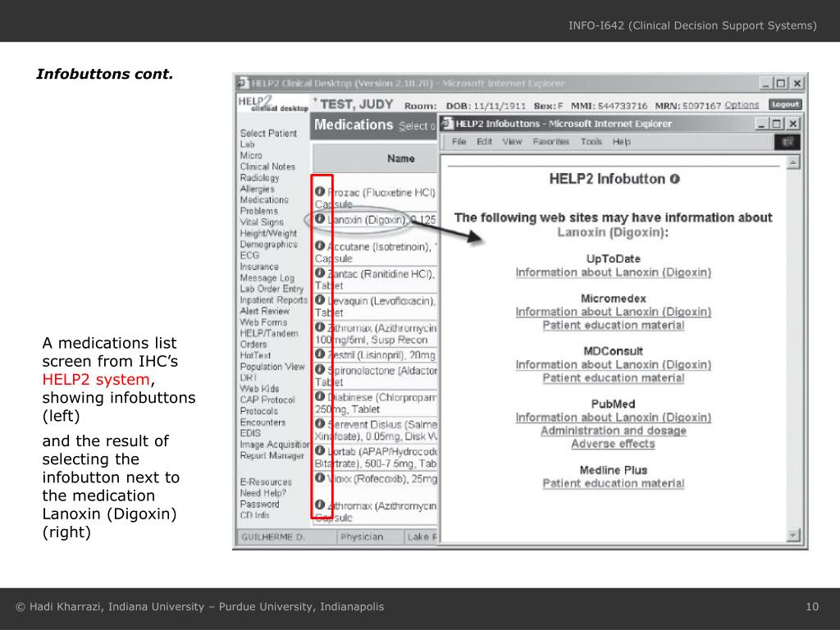Open ECG in the sidebar
Screen dimensions: 840x630
249,256
